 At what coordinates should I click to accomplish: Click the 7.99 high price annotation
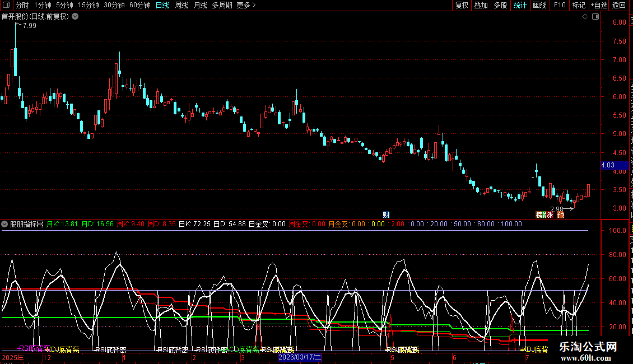(x=30, y=25)
